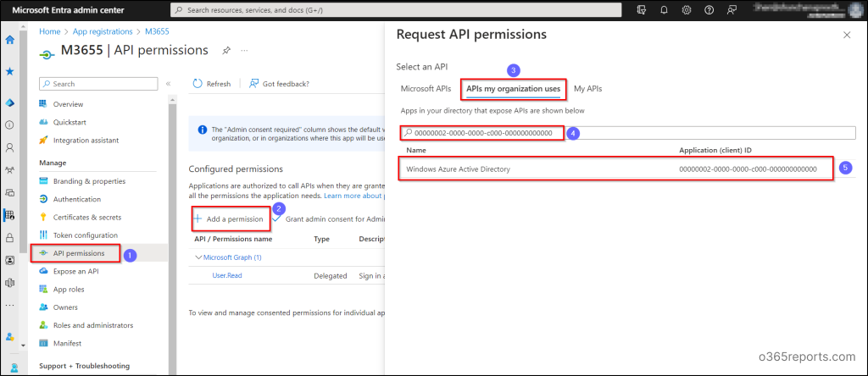Viewport: 868px width, 376px height.
Task: Click Got feedback? in toolbar
Action: point(279,84)
